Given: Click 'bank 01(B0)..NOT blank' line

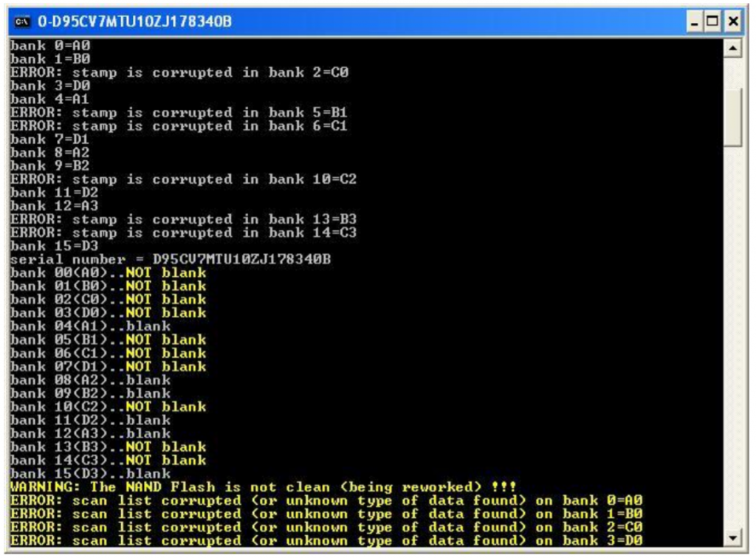Looking at the screenshot, I should tap(109, 286).
